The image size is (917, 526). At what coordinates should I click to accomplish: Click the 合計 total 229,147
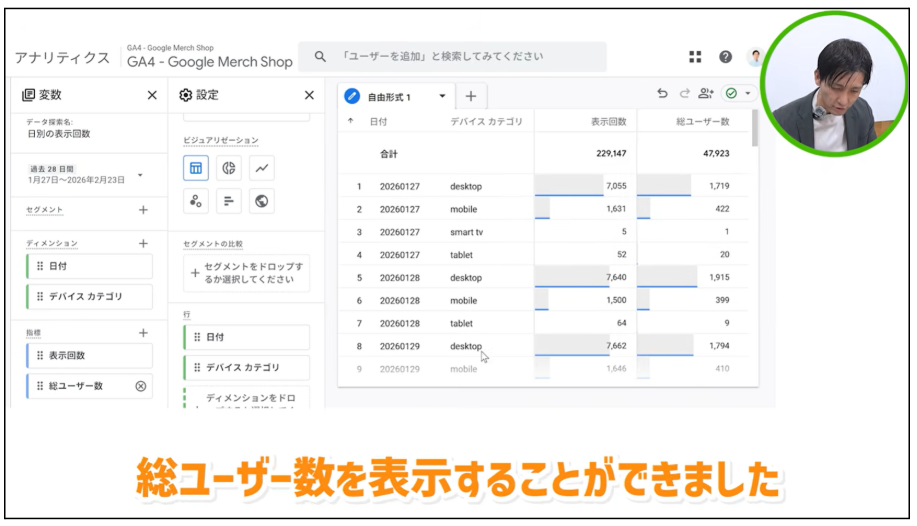point(611,153)
